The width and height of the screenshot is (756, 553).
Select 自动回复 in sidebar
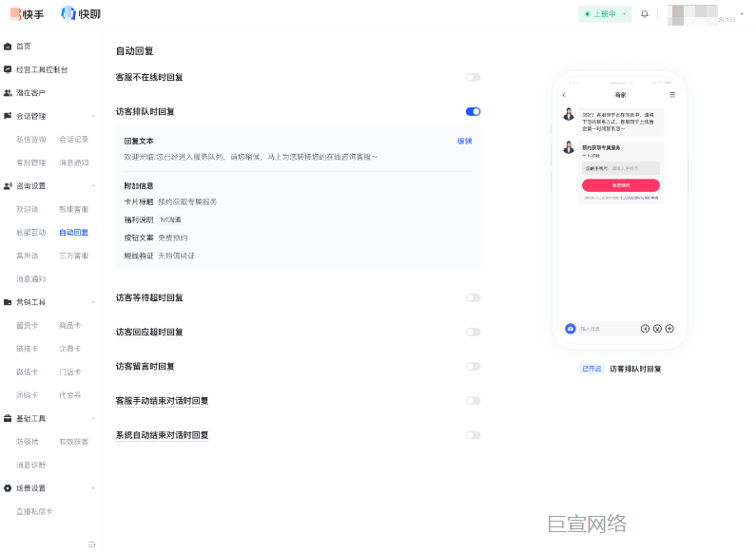coord(74,232)
